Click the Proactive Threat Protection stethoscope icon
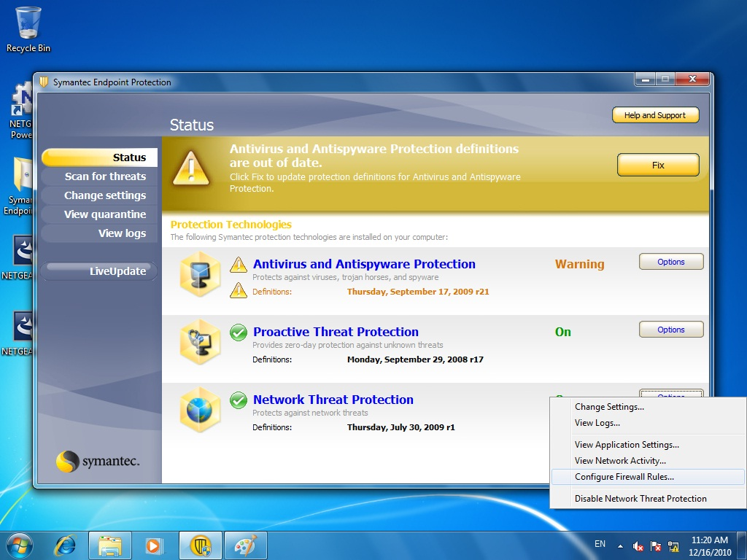Viewport: 747px width, 560px height. 200,342
